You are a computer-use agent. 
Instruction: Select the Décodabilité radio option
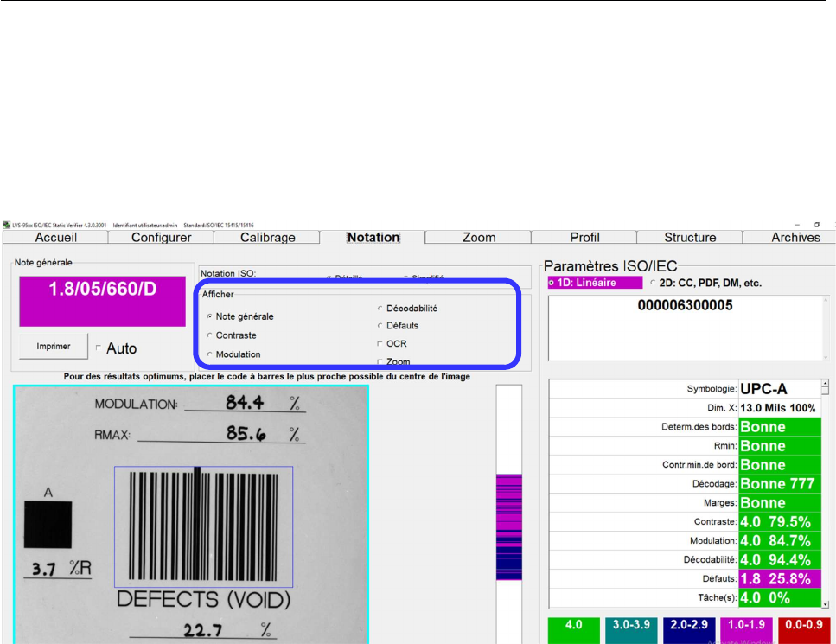tap(380, 308)
